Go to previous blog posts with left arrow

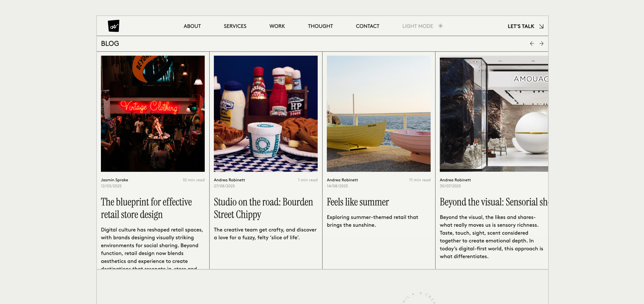(x=532, y=44)
